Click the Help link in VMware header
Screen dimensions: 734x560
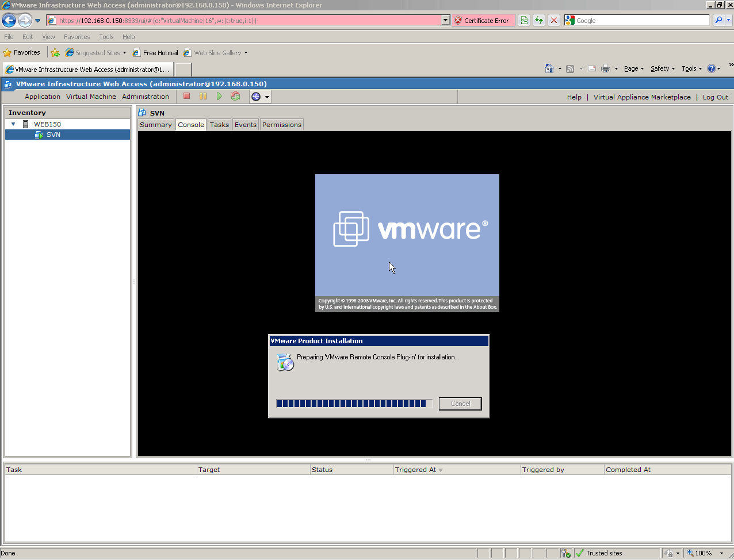click(574, 97)
